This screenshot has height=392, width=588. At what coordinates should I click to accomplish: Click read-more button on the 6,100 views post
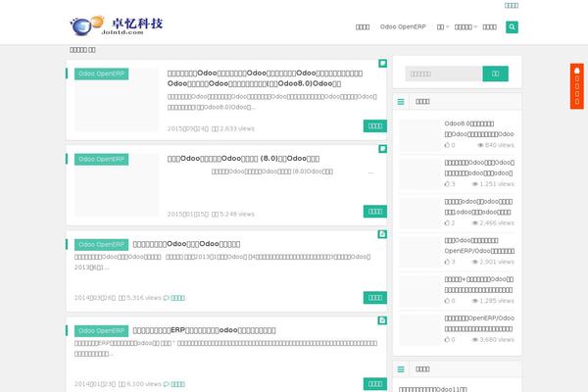click(375, 384)
